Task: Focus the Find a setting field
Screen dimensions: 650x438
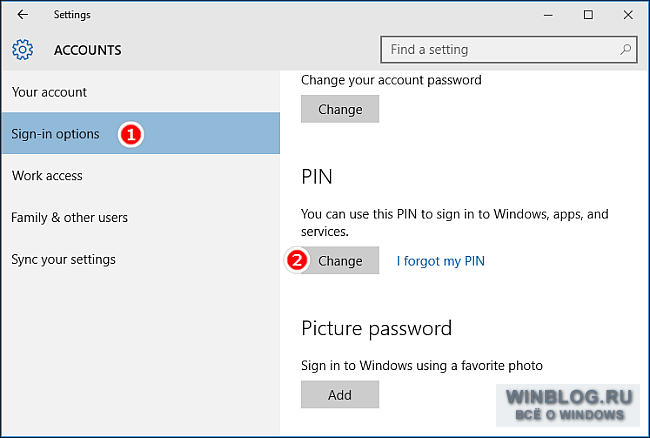Action: coord(509,50)
